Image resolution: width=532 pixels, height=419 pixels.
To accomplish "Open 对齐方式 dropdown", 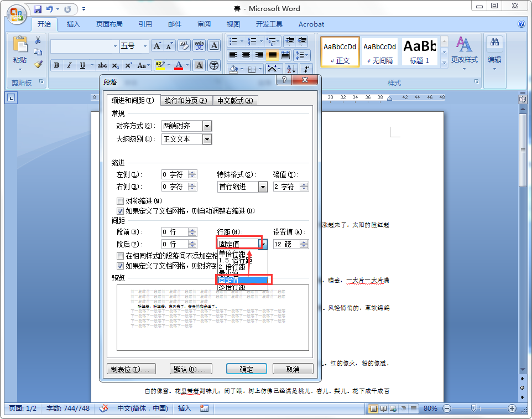I will pos(207,126).
